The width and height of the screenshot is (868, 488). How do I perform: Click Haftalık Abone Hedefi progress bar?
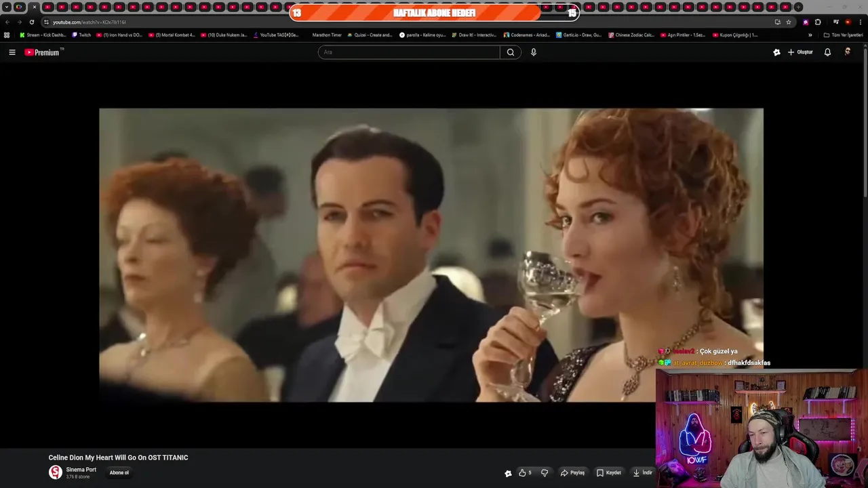pyautogui.click(x=434, y=12)
